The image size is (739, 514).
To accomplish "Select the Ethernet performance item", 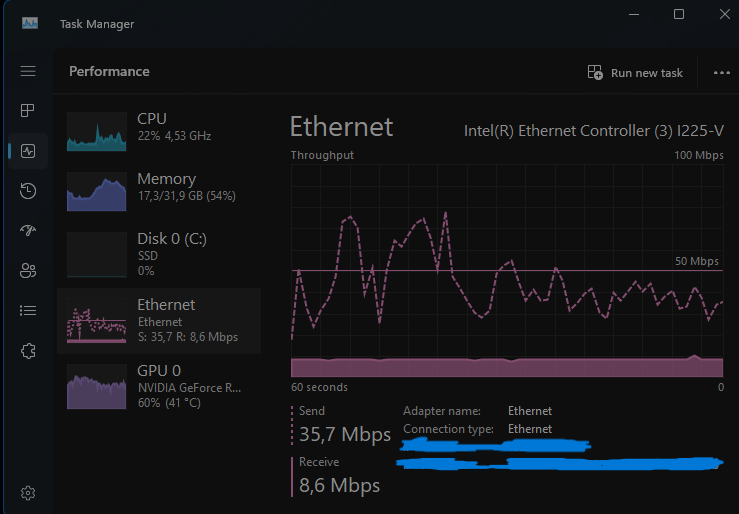I will click(x=159, y=321).
